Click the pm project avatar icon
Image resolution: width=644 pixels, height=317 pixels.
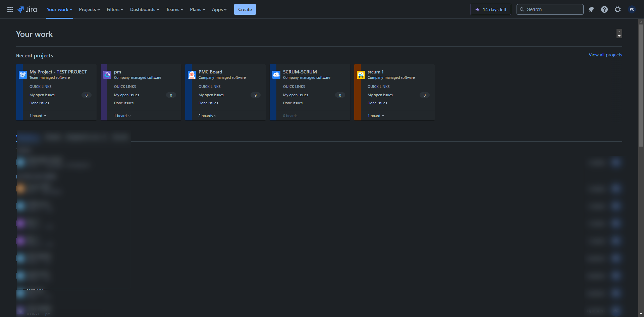[107, 75]
